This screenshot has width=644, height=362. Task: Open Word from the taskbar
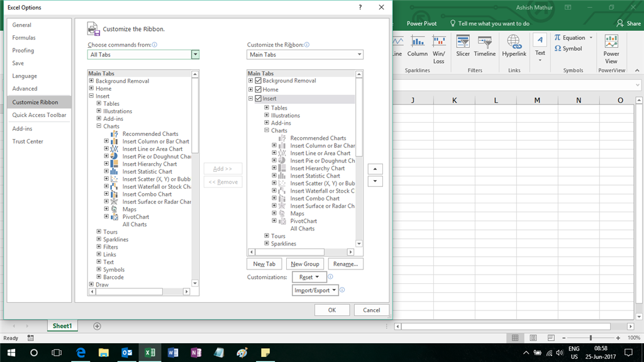tap(173, 353)
